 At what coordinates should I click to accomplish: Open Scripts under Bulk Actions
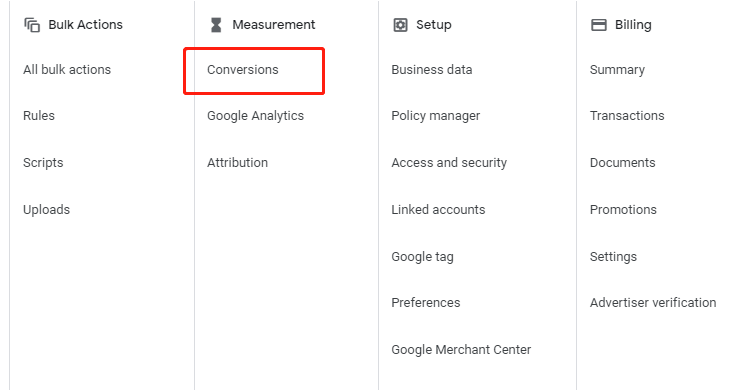point(43,163)
